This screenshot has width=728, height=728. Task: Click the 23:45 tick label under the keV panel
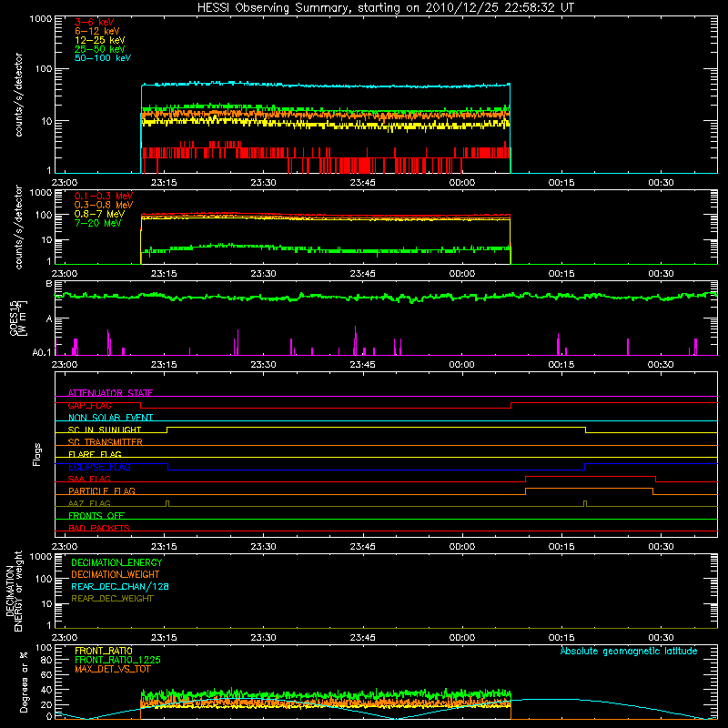(362, 183)
